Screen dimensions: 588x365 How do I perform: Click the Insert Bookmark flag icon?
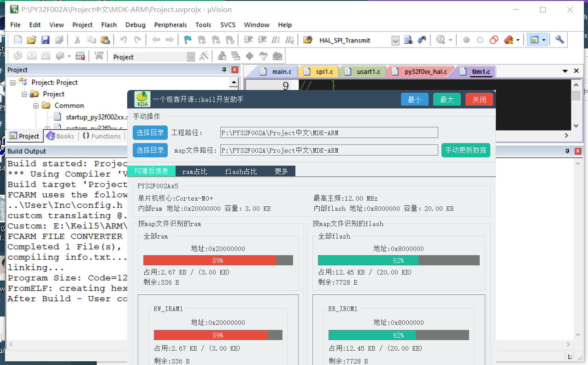pyautogui.click(x=188, y=40)
